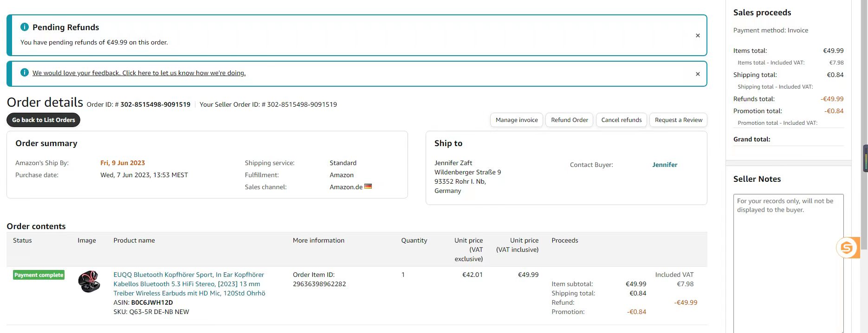The width and height of the screenshot is (868, 333).
Task: Open the feedback survey link
Action: coord(139,73)
